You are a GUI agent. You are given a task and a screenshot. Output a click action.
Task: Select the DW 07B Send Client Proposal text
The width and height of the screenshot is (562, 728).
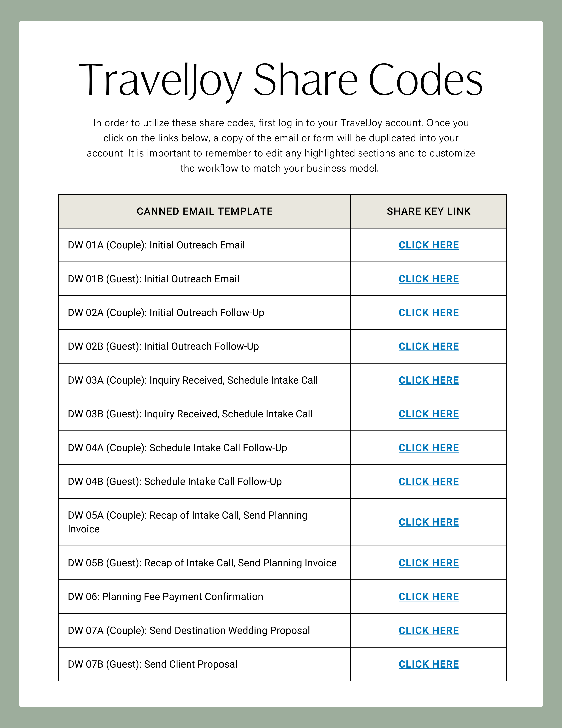click(x=152, y=664)
